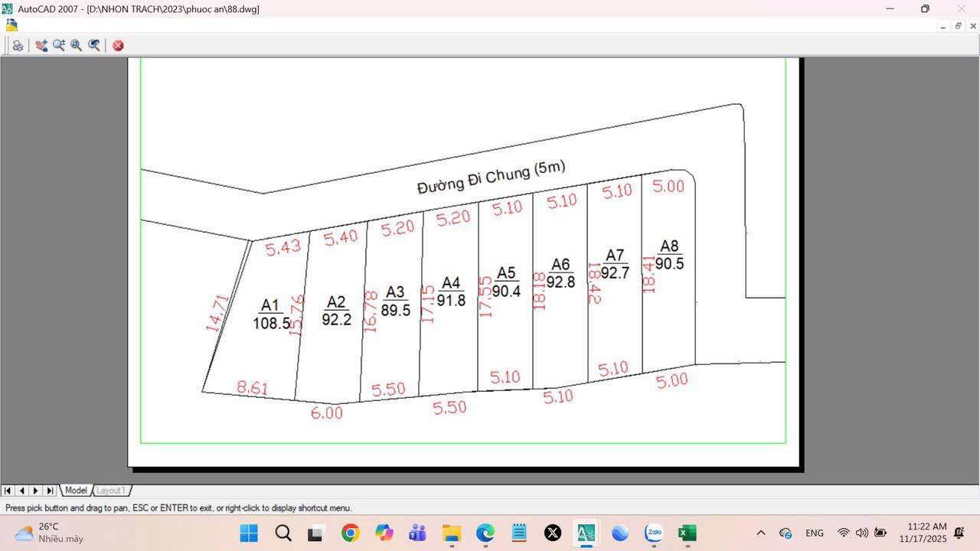Open the Windows Start menu
Viewport: 980px width, 551px height.
point(249,533)
